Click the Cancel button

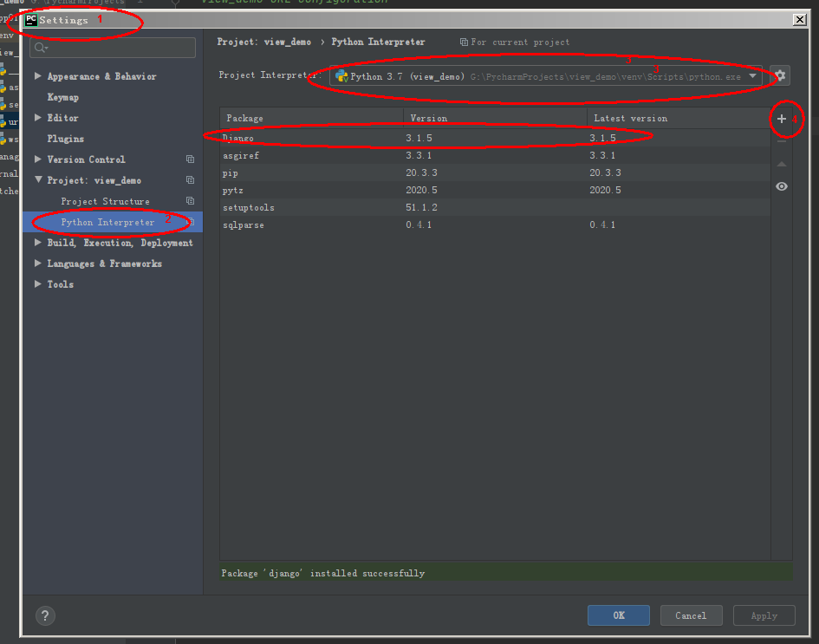tap(691, 615)
